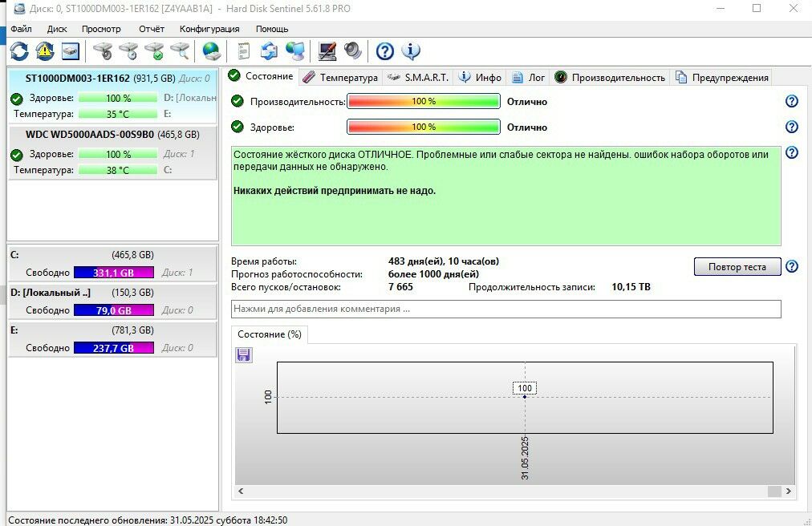Click the Производительность 100 % gradient bar
Viewport: 812px width, 526px height.
[423, 102]
